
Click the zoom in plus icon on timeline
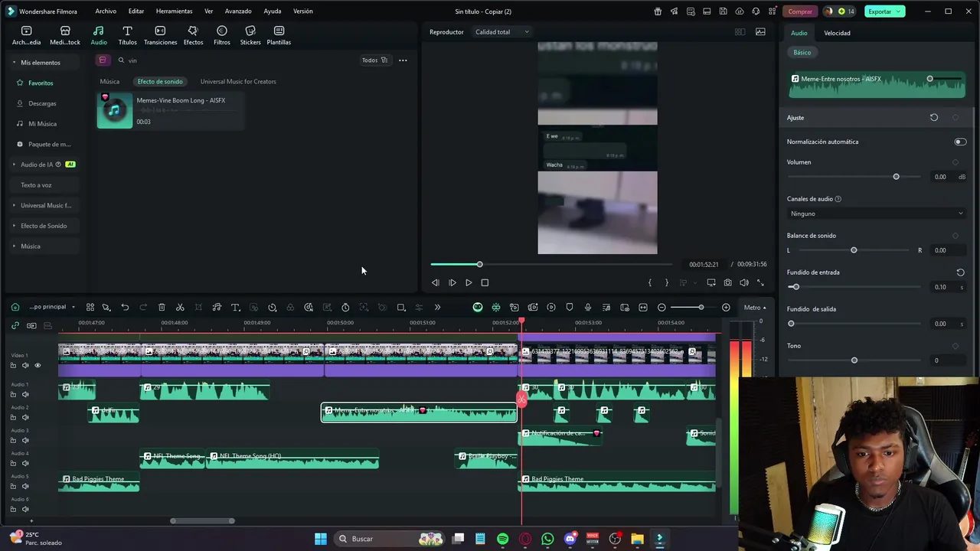click(x=726, y=307)
